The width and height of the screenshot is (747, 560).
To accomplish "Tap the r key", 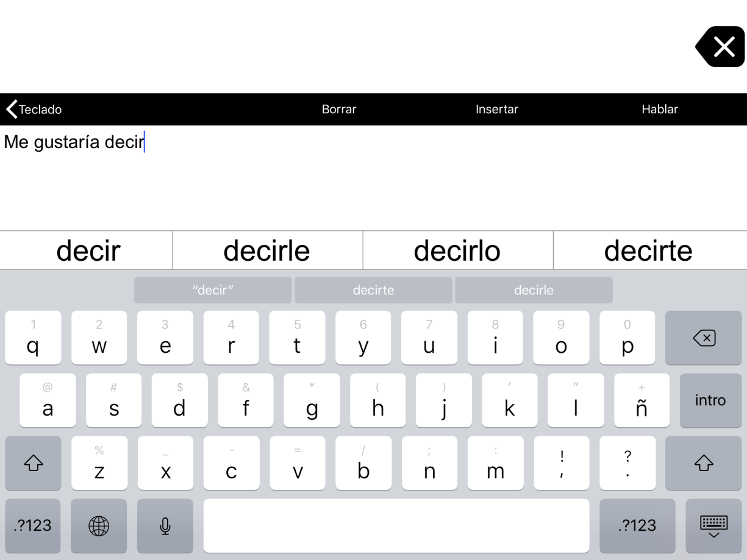I will pos(231,338).
